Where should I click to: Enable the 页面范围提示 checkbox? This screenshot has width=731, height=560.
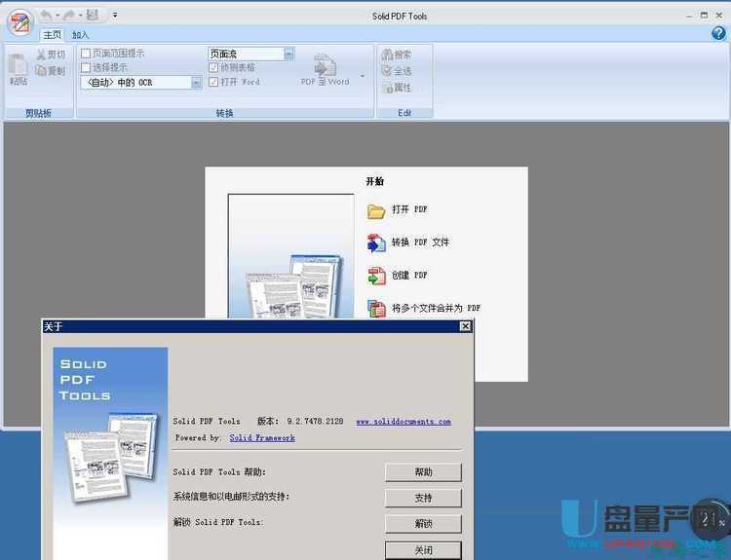click(86, 54)
